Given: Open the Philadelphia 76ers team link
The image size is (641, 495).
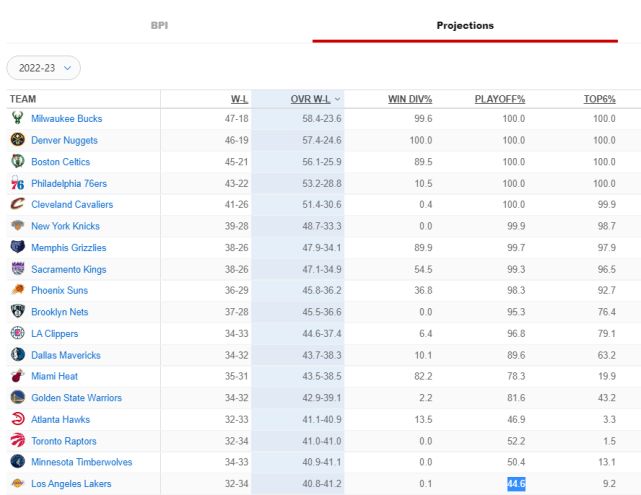Looking at the screenshot, I should [69, 184].
